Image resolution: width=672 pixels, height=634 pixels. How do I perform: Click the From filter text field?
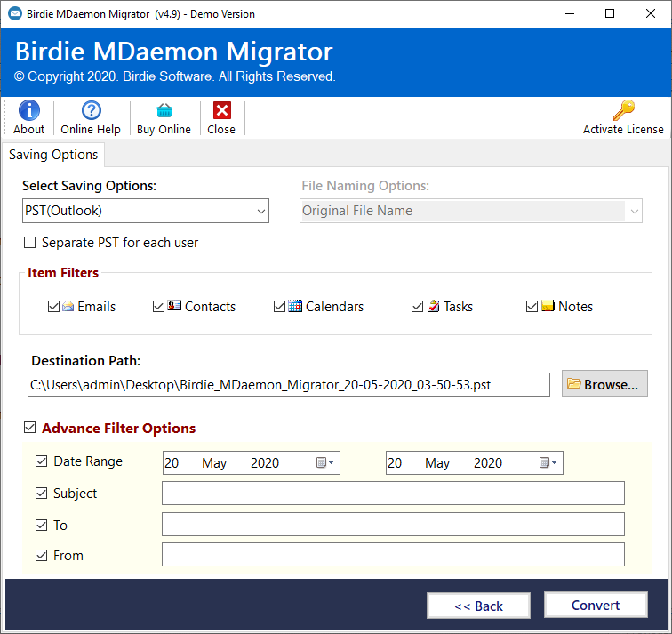[393, 554]
